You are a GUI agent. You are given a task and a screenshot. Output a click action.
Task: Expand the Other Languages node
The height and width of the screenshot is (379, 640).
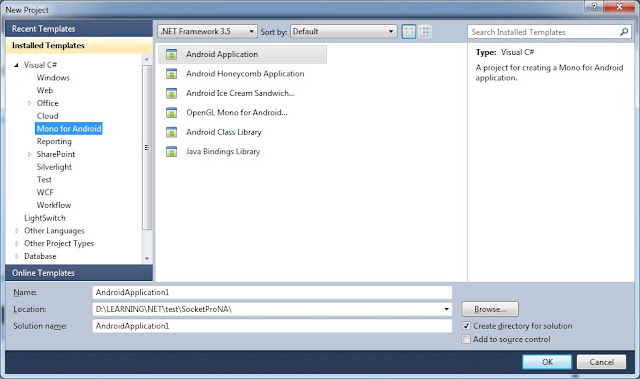click(17, 231)
